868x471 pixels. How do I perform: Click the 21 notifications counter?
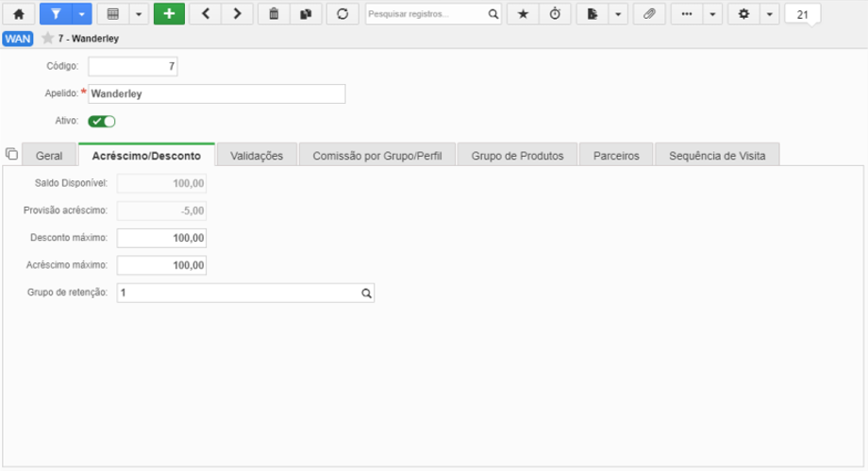tap(803, 14)
